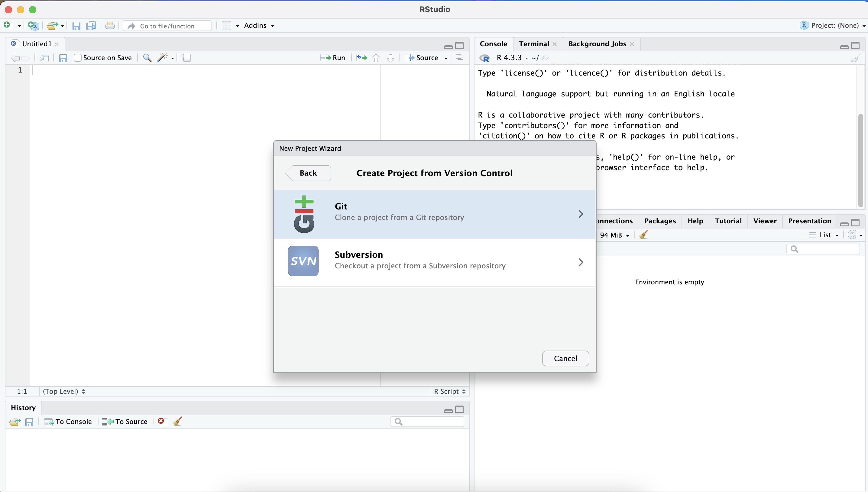Image resolution: width=868 pixels, height=492 pixels.
Task: Click the Go to previous section up arrow
Action: pos(376,58)
